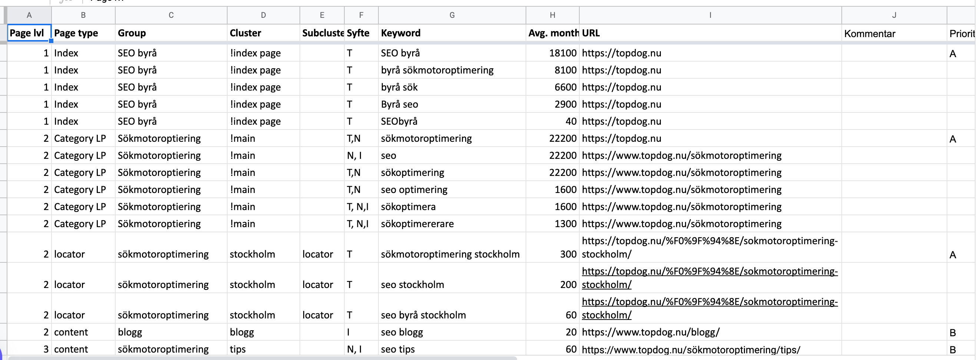This screenshot has width=980, height=360.
Task: Click the horizontal scrollbar at the bottom
Action: (x=262, y=358)
